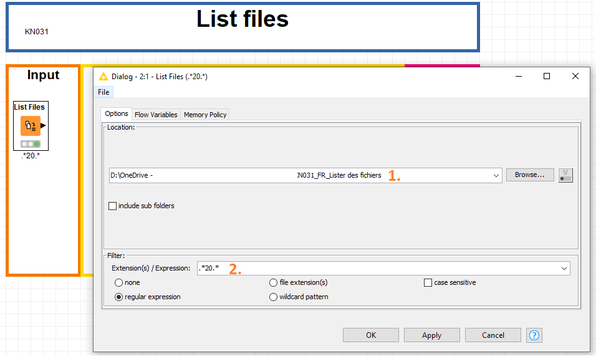Open the help question mark icon
This screenshot has width=606, height=364.
(x=534, y=335)
